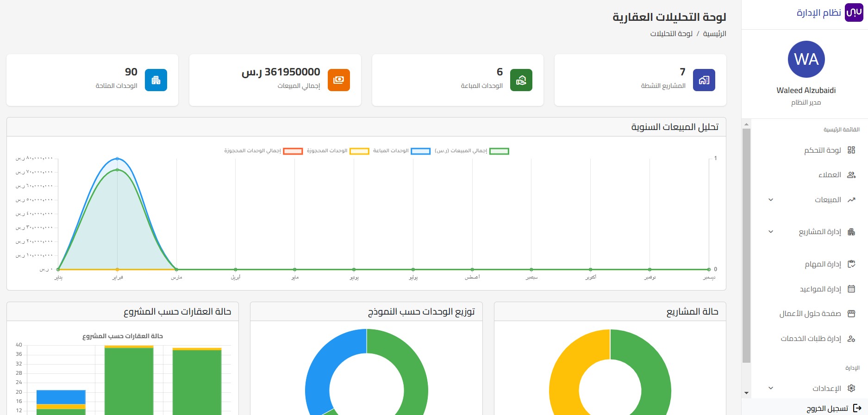The image size is (868, 415).
Task: Click the تسجيل الخروج logout arrow icon
Action: coord(857,408)
